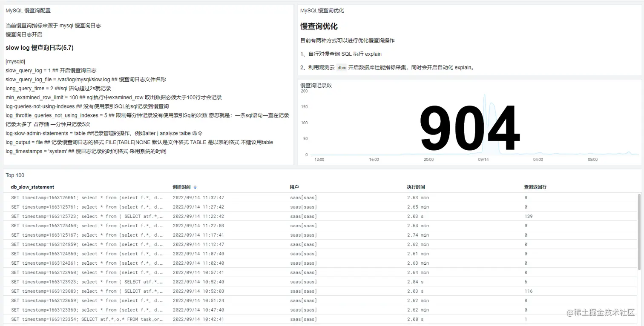Image resolution: width=644 pixels, height=326 pixels.
Task: Click the creation time 2022/09/14 11:12:47
Action: click(198, 244)
